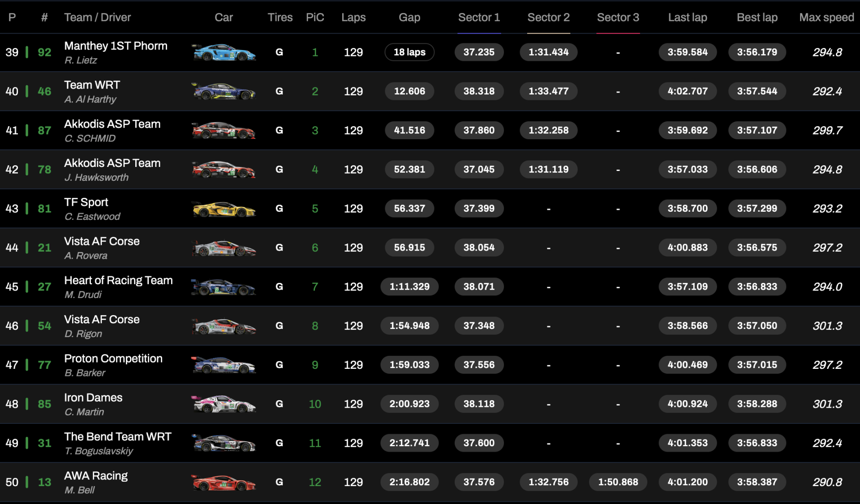
Task: Select Iron Dames team name
Action: [x=93, y=397]
